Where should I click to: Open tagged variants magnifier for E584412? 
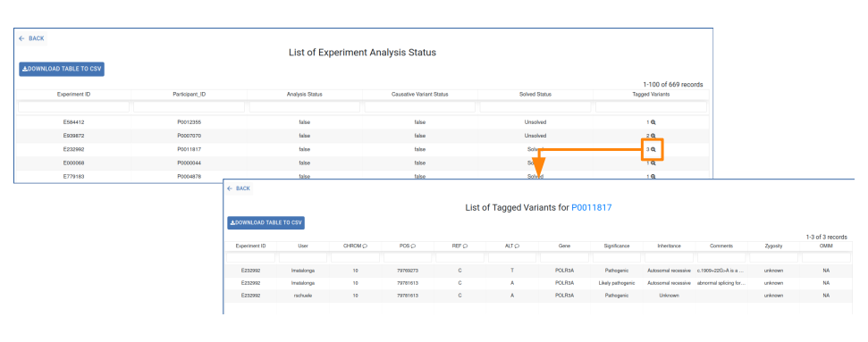[x=653, y=122]
